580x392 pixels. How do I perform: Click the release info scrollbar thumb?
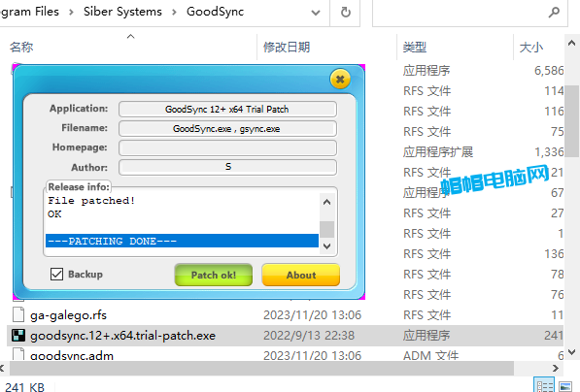pyautogui.click(x=327, y=229)
